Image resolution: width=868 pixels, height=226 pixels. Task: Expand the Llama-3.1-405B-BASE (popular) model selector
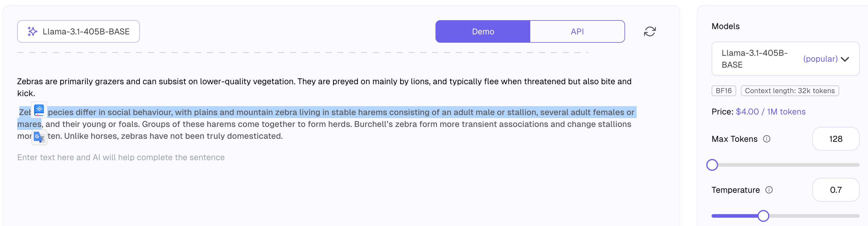pyautogui.click(x=785, y=59)
